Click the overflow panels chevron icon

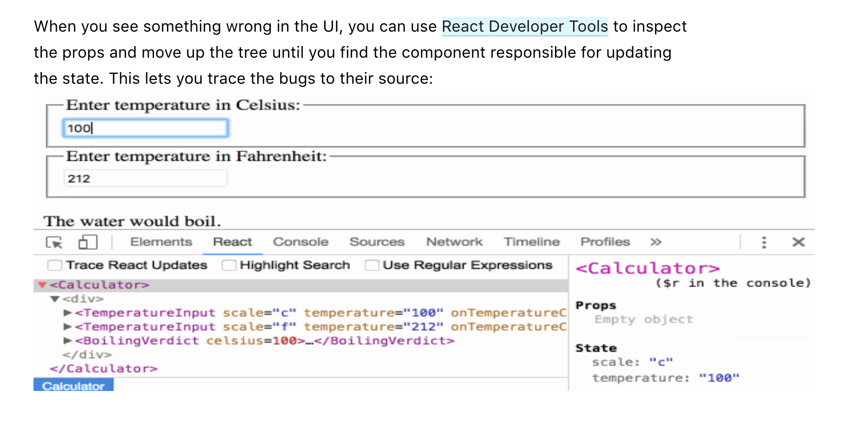(x=655, y=242)
